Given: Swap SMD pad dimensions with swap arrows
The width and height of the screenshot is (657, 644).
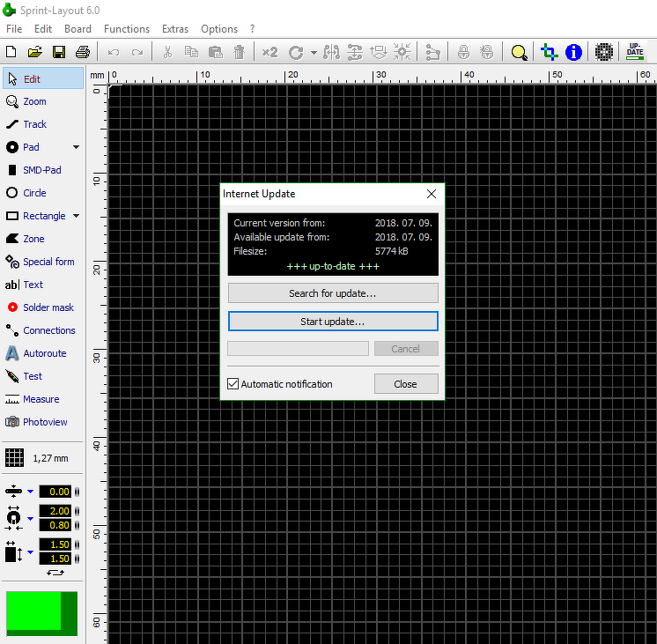Looking at the screenshot, I should (55, 573).
